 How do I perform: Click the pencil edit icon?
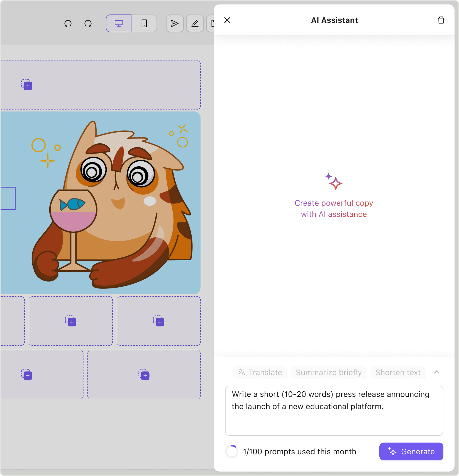195,23
